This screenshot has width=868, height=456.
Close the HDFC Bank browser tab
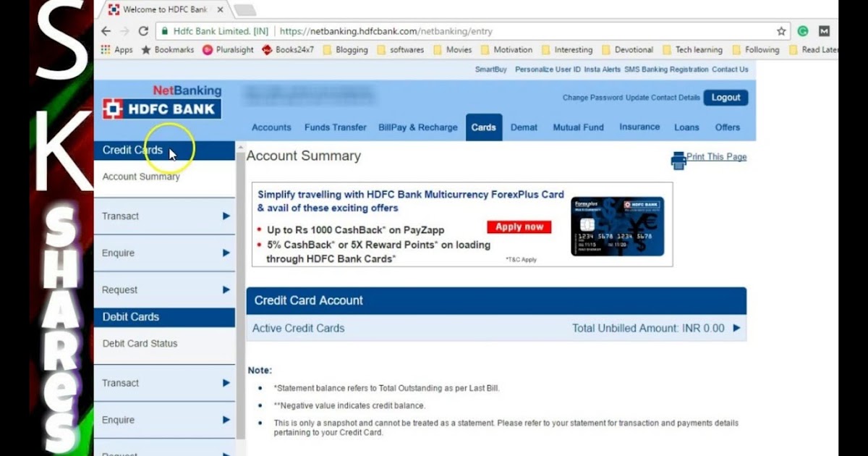pos(220,10)
